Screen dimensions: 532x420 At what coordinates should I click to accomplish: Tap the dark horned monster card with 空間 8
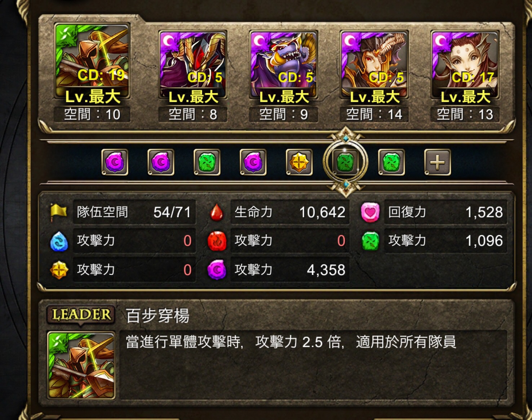pyautogui.click(x=193, y=64)
